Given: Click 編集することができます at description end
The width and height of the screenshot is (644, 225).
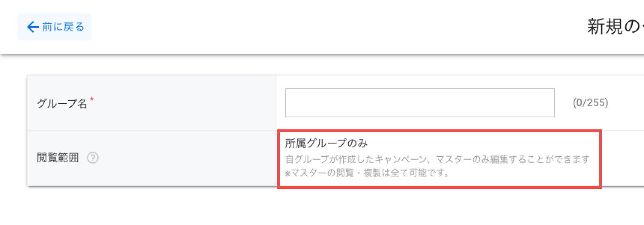Looking at the screenshot, I should point(545,160).
